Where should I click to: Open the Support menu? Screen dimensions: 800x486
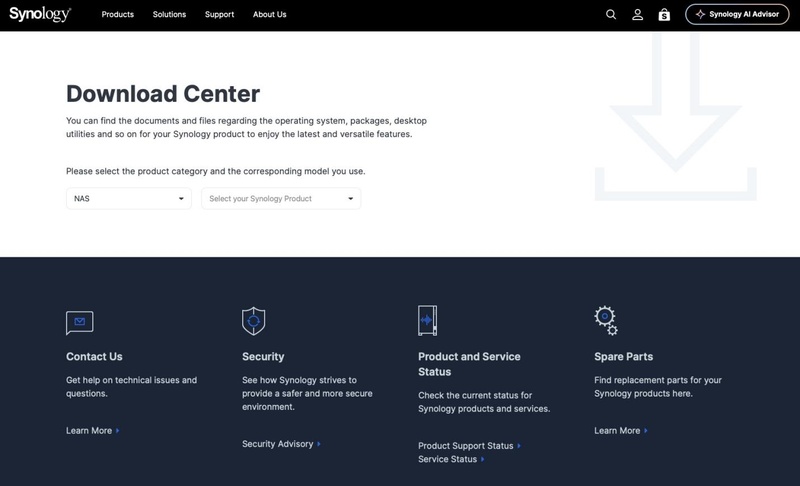[219, 15]
